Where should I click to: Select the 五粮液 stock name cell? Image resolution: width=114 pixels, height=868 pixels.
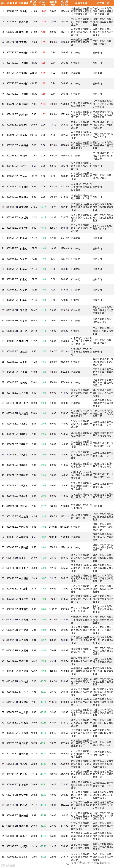[24, 176]
